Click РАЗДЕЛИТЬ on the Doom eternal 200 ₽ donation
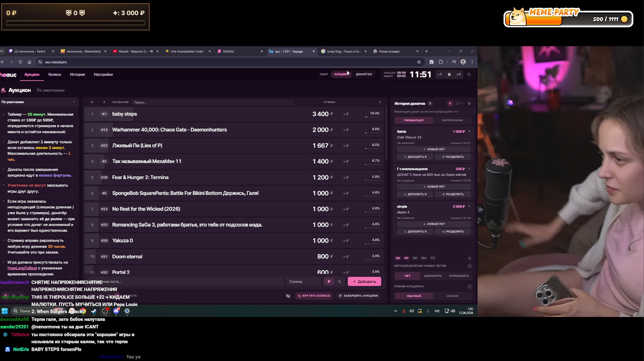The width and height of the screenshot is (644, 361). point(453,194)
